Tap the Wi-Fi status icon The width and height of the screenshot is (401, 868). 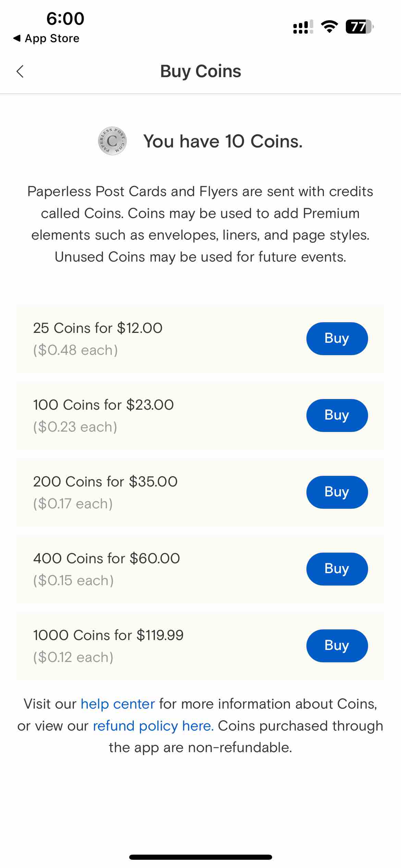[x=329, y=27]
